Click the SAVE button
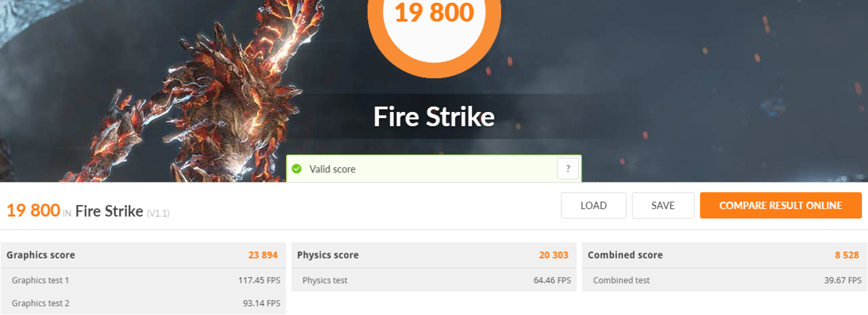Viewport: 868px width, 315px height. coord(663,206)
